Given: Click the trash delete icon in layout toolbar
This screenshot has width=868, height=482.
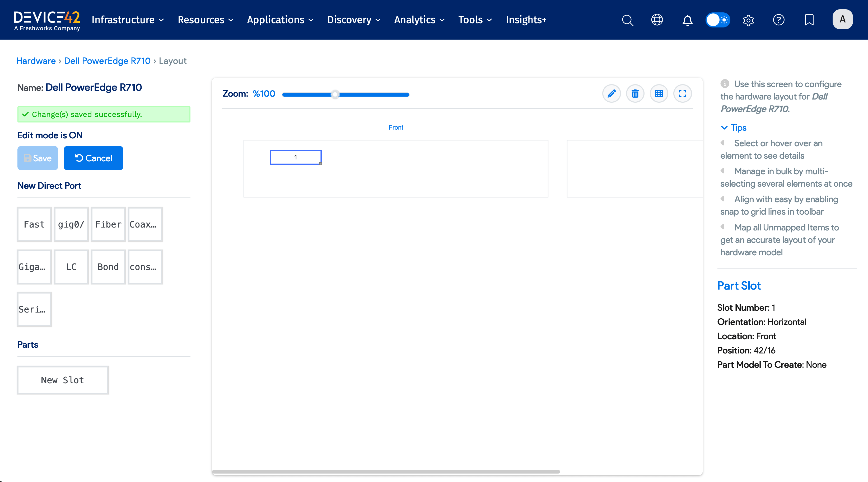Looking at the screenshot, I should [635, 94].
